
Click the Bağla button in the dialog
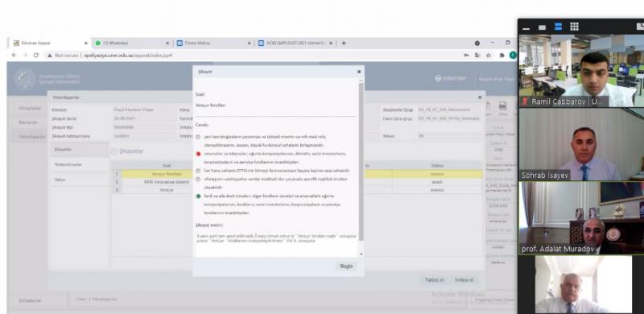(x=346, y=266)
